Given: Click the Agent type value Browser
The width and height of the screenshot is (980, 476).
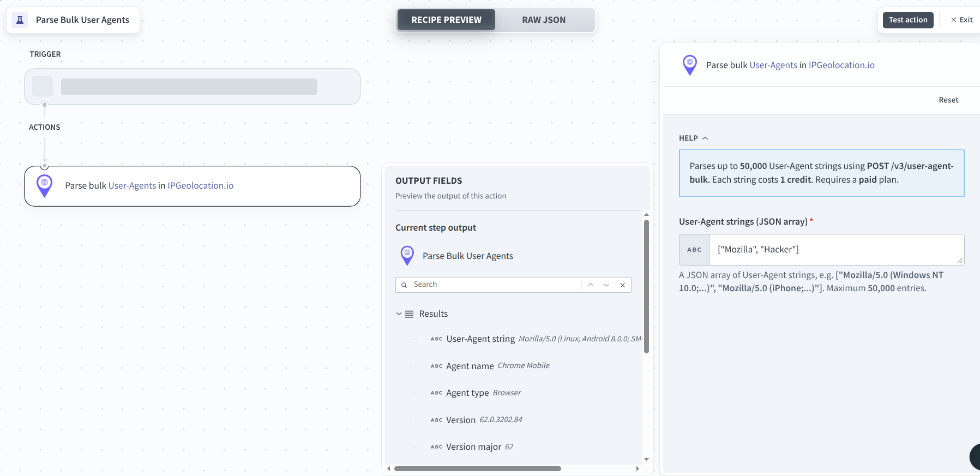Looking at the screenshot, I should (x=507, y=393).
